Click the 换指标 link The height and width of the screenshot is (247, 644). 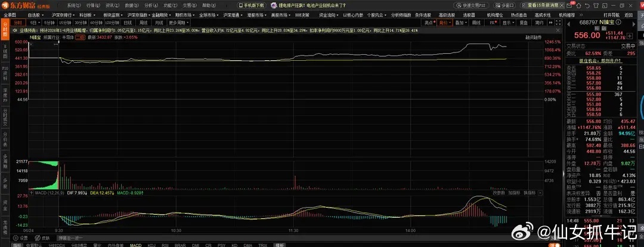(530, 192)
